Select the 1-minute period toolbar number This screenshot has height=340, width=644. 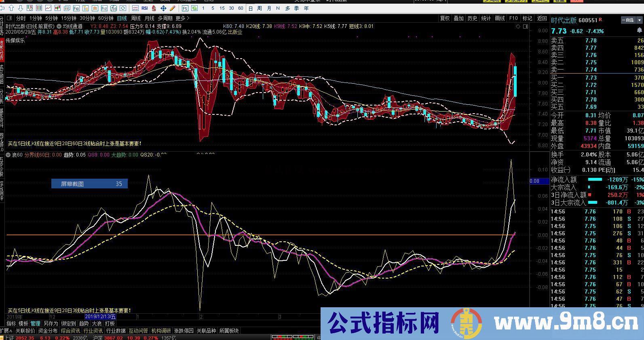(x=203, y=8)
